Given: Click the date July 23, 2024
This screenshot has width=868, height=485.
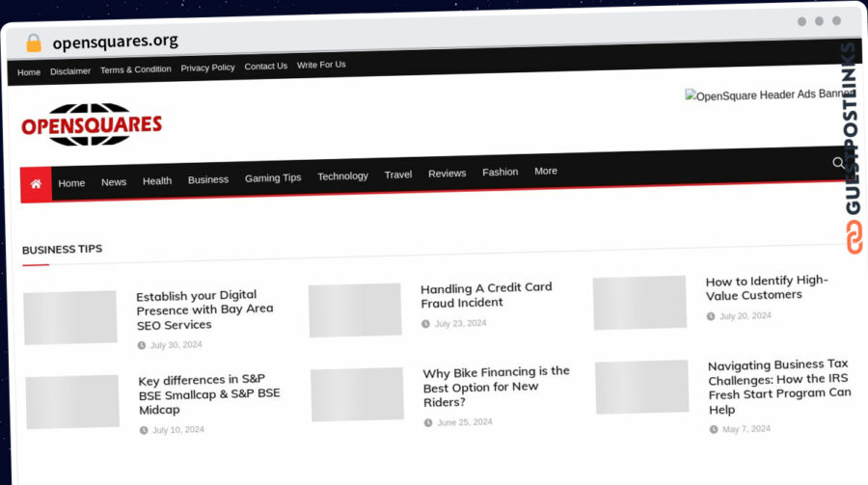Looking at the screenshot, I should 460,323.
